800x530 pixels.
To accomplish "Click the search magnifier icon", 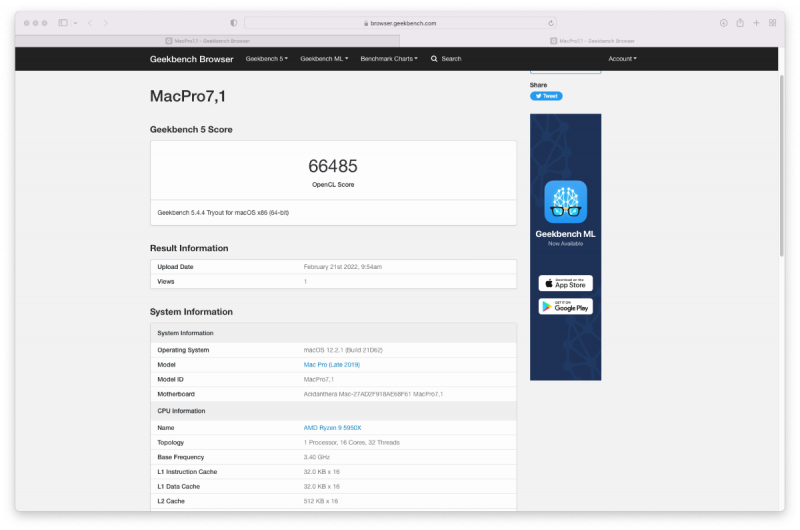I will (x=434, y=59).
